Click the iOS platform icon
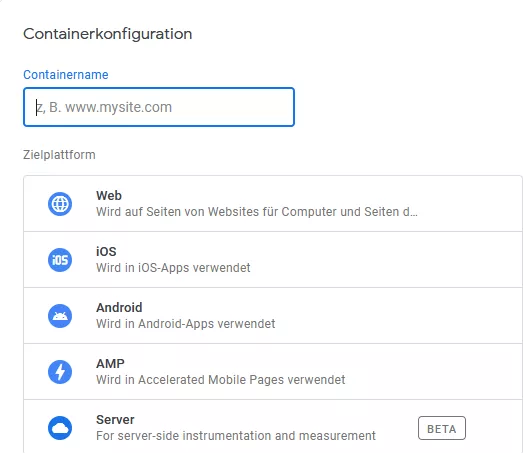523x453 pixels. [x=60, y=260]
